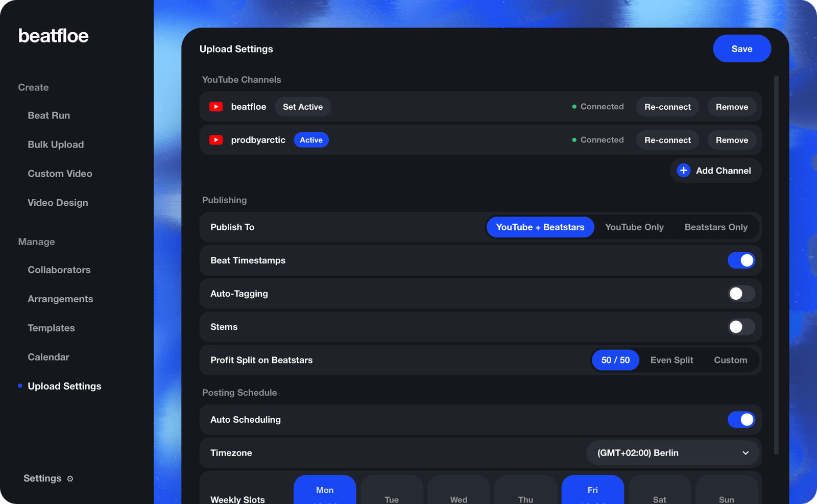Viewport: 817px width, 504px height.
Task: Go to Bulk Upload page
Action: 56,145
